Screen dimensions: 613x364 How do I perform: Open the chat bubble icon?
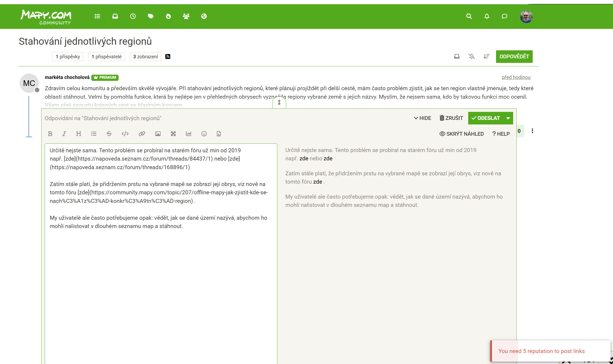pyautogui.click(x=504, y=16)
